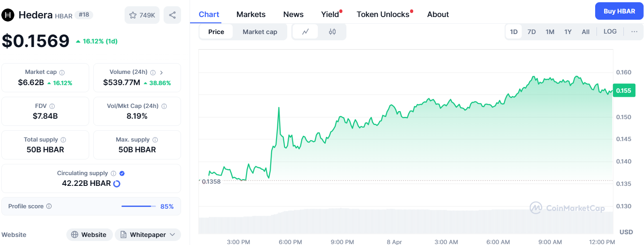Switch to candlestick chart view

coord(332,32)
